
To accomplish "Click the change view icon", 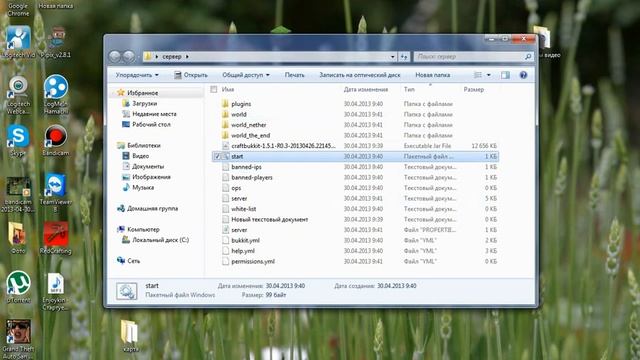I will tap(478, 75).
